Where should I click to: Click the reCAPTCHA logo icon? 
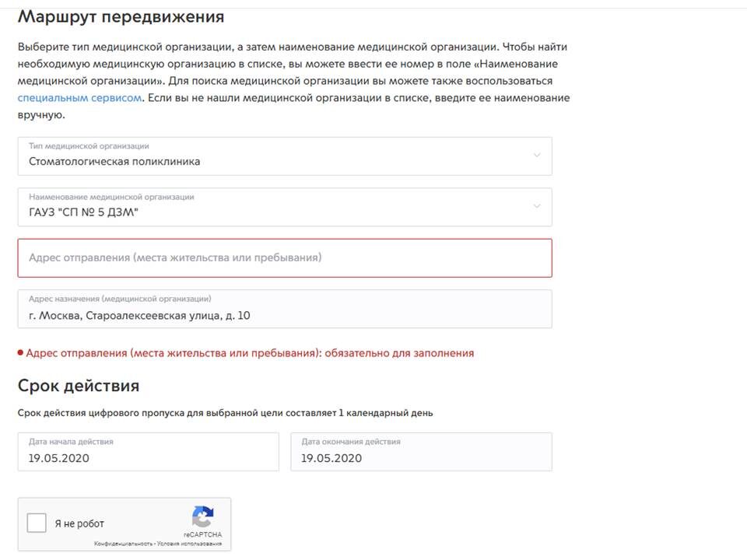[203, 516]
